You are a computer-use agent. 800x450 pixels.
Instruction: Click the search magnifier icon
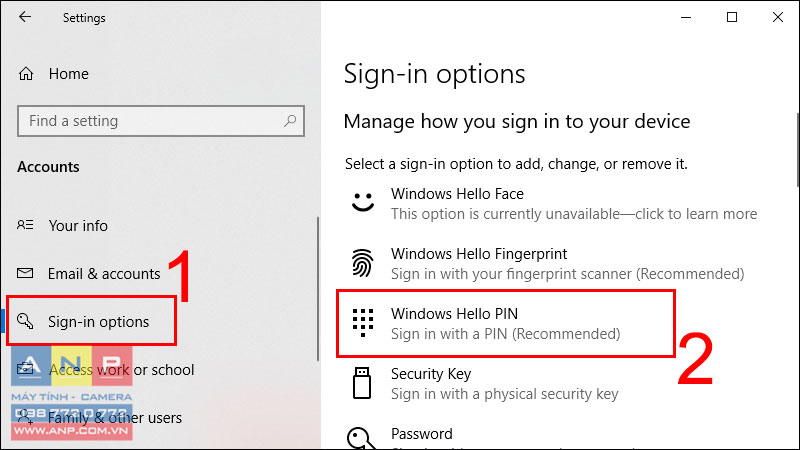[x=290, y=121]
